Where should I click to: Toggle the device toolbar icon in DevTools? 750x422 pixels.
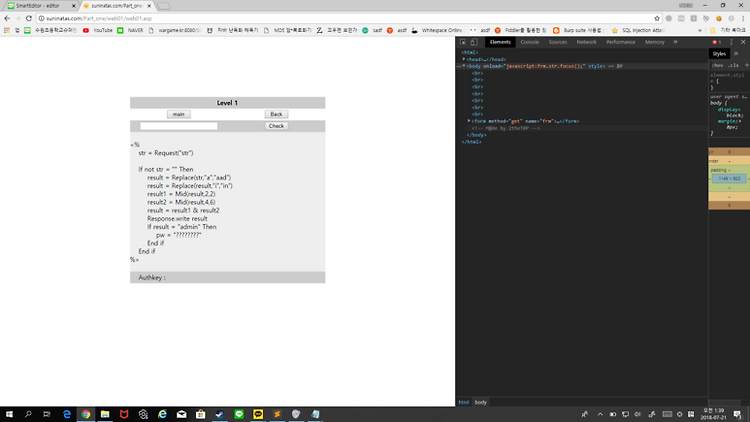click(474, 42)
